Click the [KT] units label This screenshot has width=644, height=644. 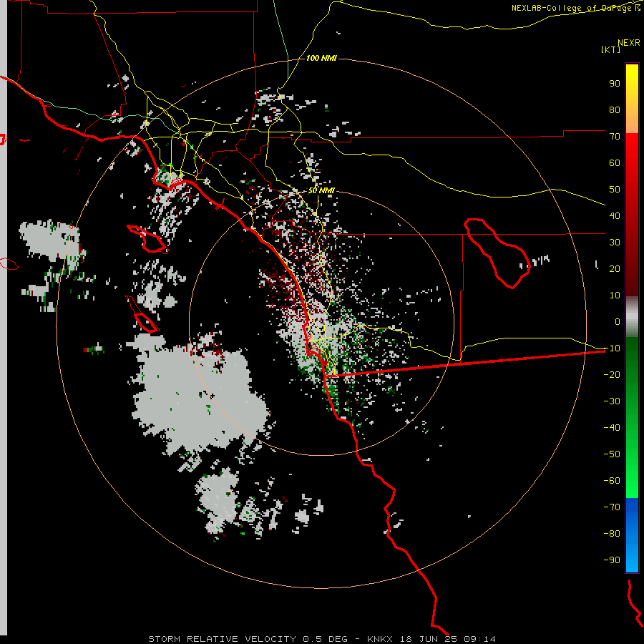coord(611,49)
